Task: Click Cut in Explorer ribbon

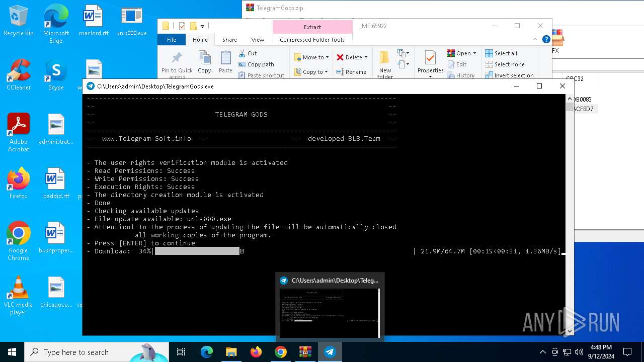Action: coord(248,53)
